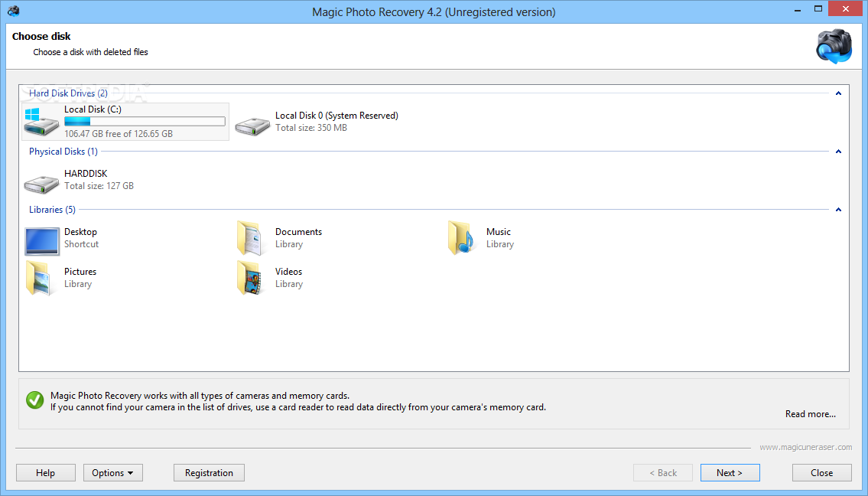Choose the Pictures library folder icon
Viewport: 868px width, 496px height.
(40, 278)
